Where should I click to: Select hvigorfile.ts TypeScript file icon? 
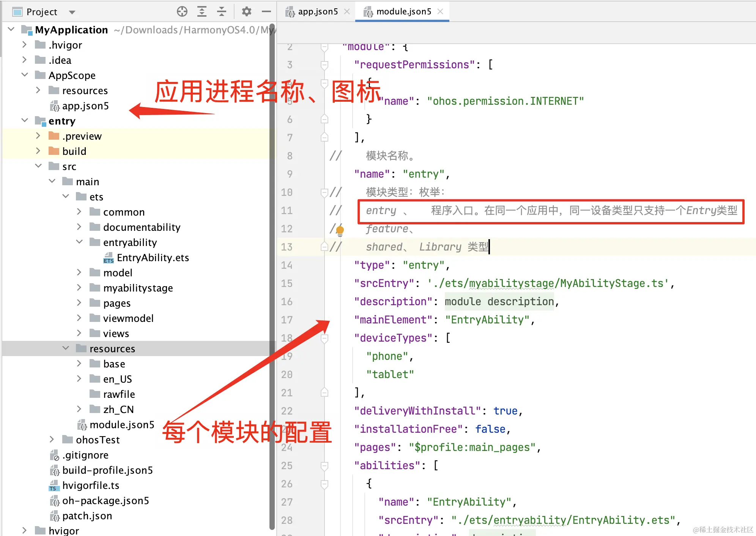pyautogui.click(x=54, y=486)
